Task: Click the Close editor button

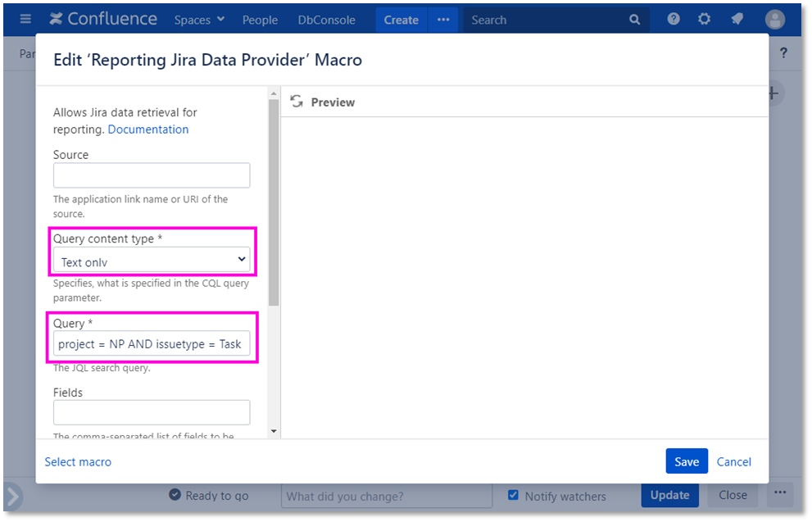Action: 733,495
